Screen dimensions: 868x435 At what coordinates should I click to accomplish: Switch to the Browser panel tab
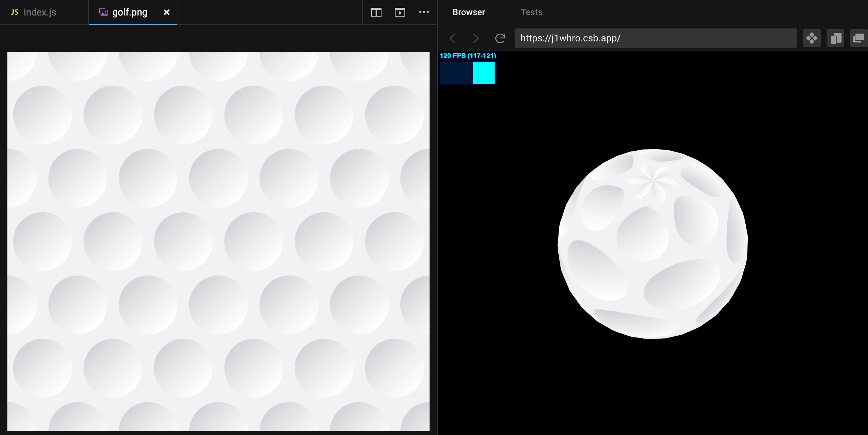click(x=468, y=12)
